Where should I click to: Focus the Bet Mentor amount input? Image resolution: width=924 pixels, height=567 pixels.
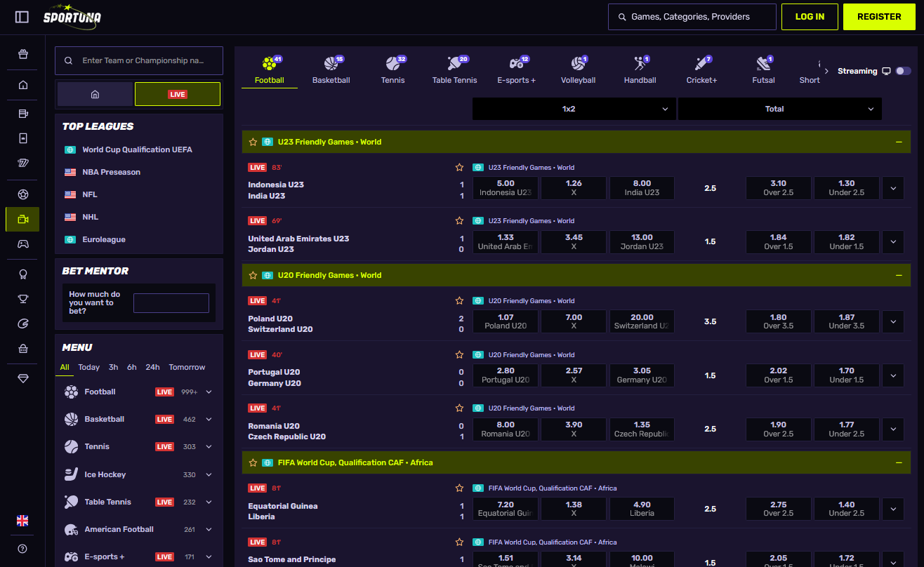click(x=171, y=303)
